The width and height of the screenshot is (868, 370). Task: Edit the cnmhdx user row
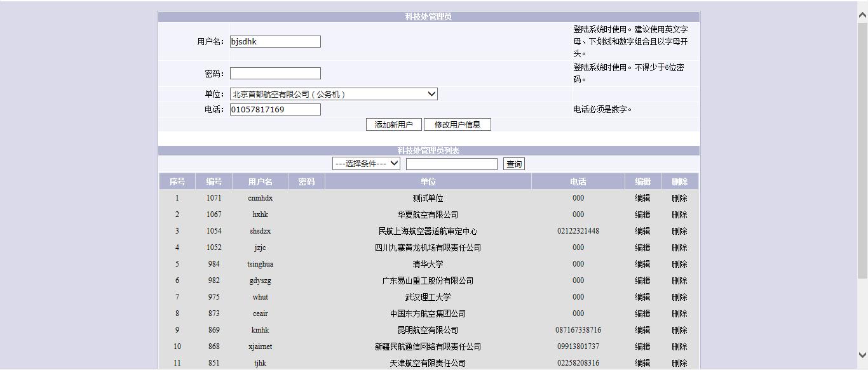pos(642,198)
